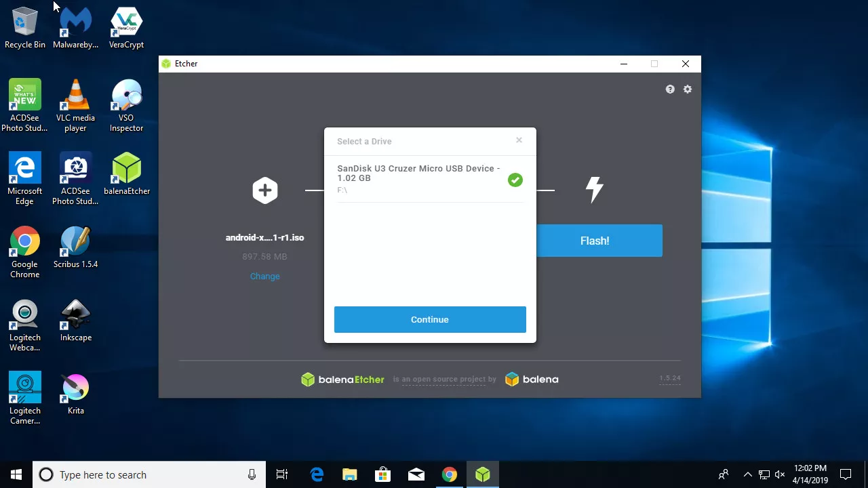
Task: Click the open source project text
Action: pos(445,380)
